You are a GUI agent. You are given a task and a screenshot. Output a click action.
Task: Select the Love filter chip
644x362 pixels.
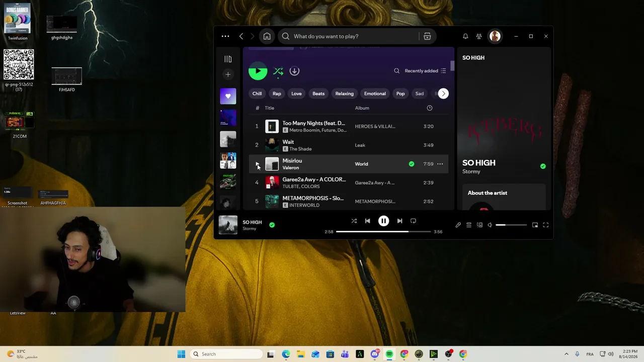(x=296, y=94)
